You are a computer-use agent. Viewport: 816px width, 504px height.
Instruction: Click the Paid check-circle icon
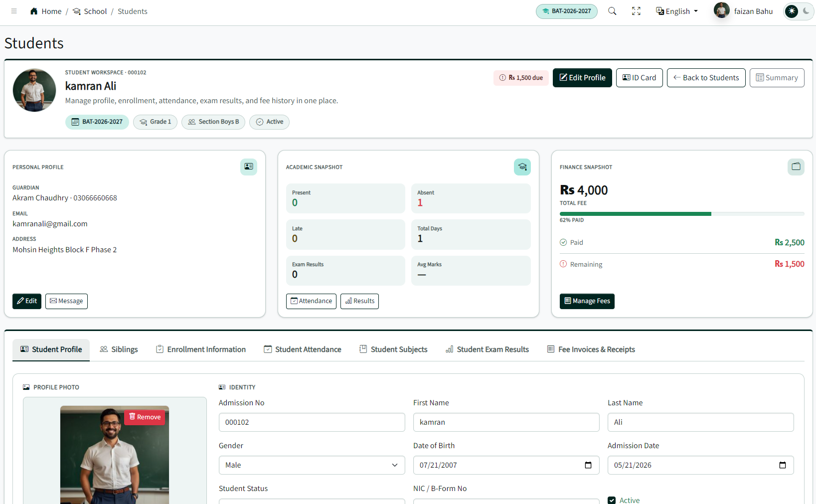click(x=563, y=242)
